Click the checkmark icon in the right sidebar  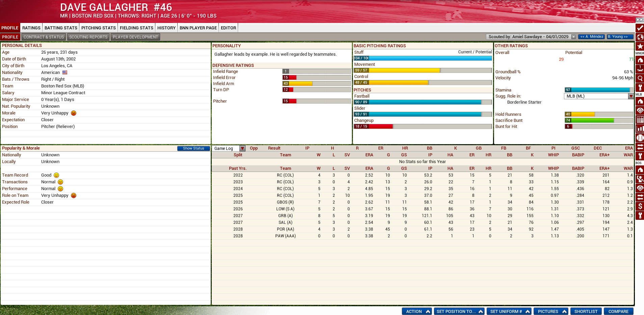(640, 28)
